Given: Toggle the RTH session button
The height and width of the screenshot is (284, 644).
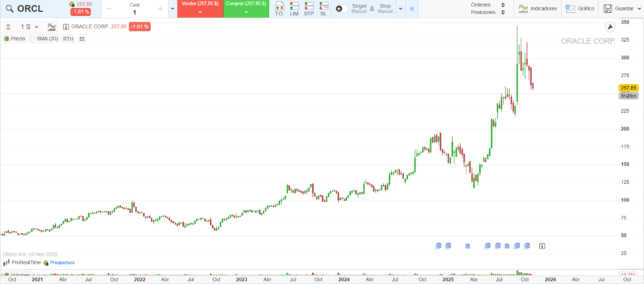Looking at the screenshot, I should [68, 39].
